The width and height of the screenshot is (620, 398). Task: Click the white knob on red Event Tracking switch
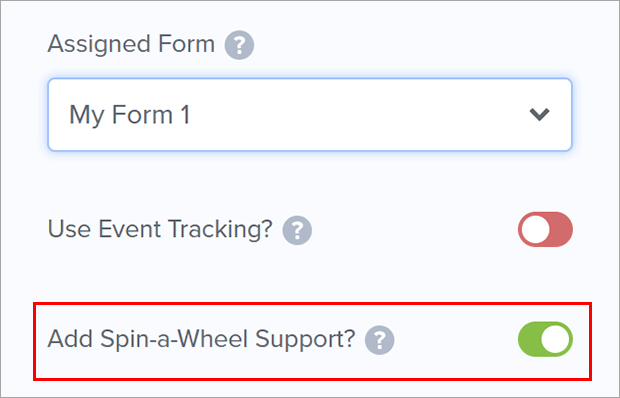tap(535, 229)
